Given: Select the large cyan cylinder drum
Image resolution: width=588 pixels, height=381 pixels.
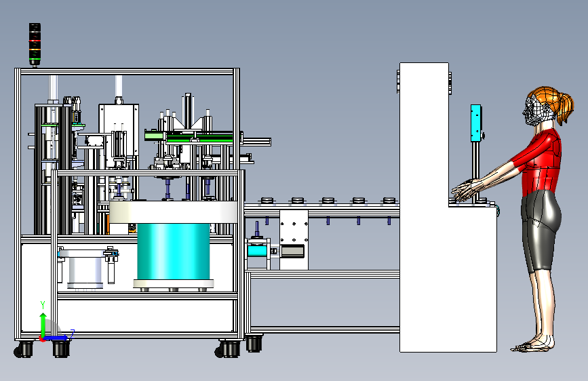Looking at the screenshot, I should tap(173, 252).
